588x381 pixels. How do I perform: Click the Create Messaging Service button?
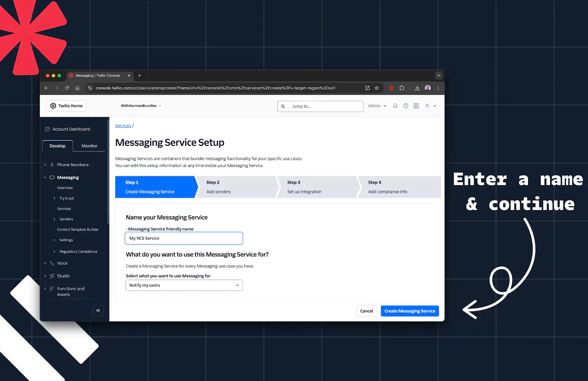click(410, 311)
